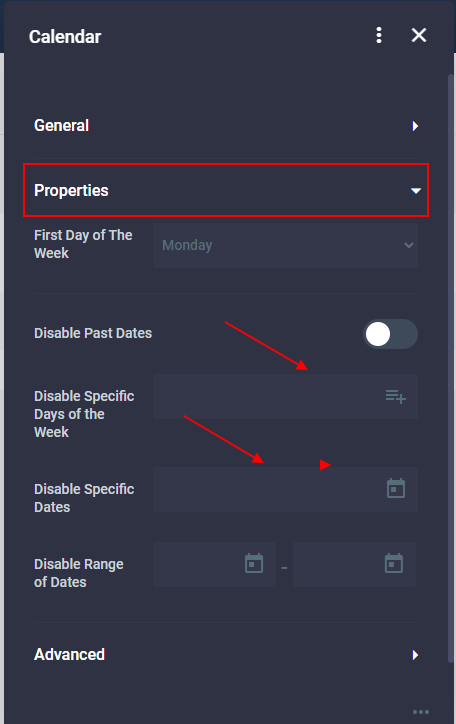Screen dimensions: 456x724
Task: Open the three-dot options menu
Action: coord(378,35)
